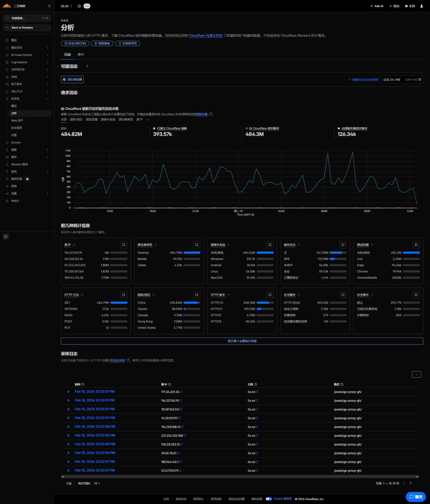
Task: Click the star favorite icon beside 2x.nz
Action: 79,6
